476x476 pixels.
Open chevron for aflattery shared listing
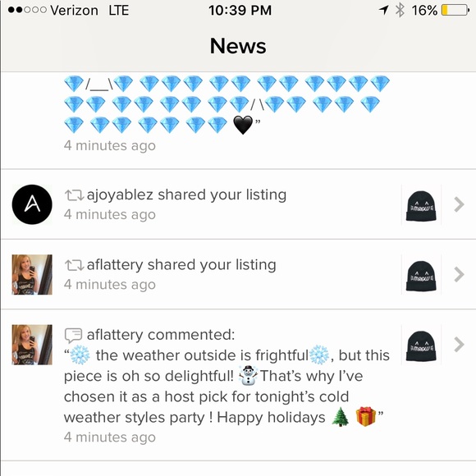(459, 274)
